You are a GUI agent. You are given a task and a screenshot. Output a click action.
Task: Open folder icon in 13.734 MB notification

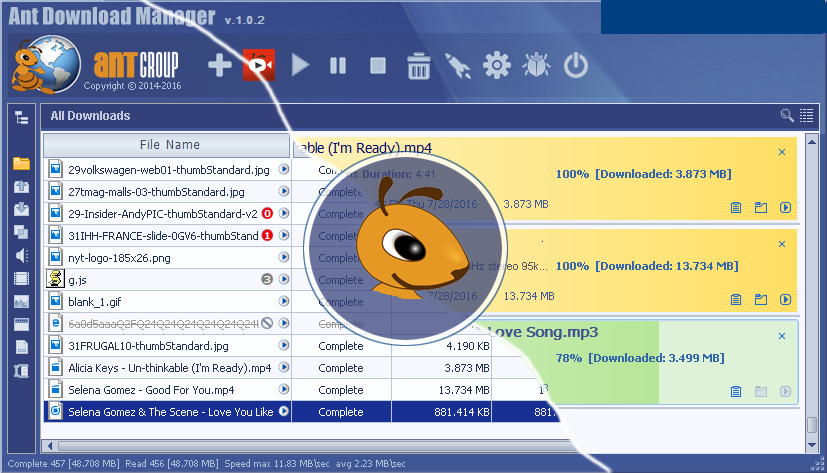tap(761, 300)
